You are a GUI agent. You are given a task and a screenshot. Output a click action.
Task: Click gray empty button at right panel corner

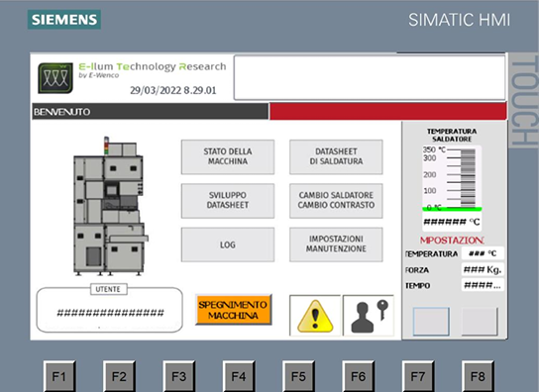tap(480, 322)
